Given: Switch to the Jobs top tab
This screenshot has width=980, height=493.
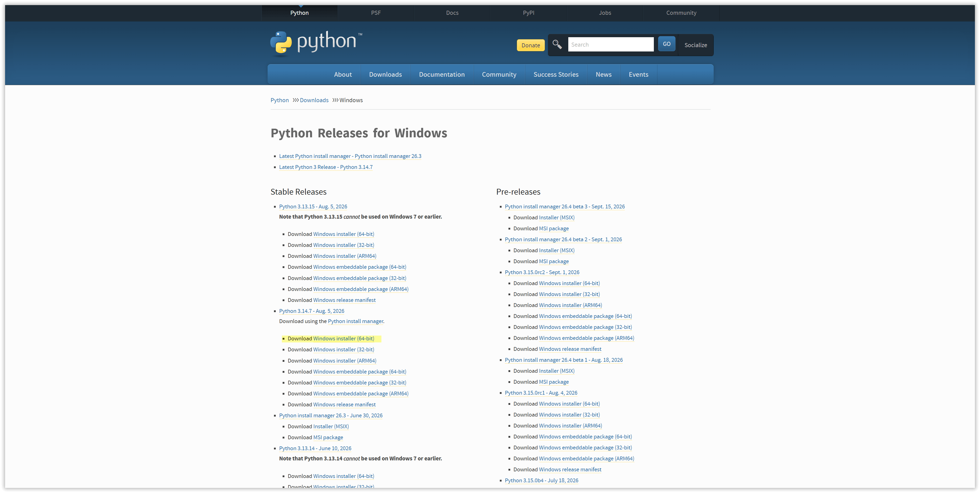Looking at the screenshot, I should click(605, 13).
